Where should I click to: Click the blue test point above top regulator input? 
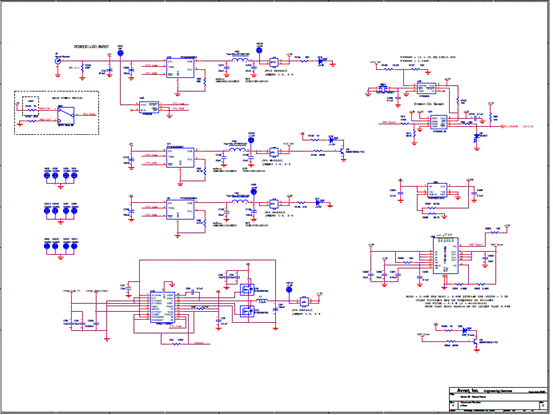120,53
